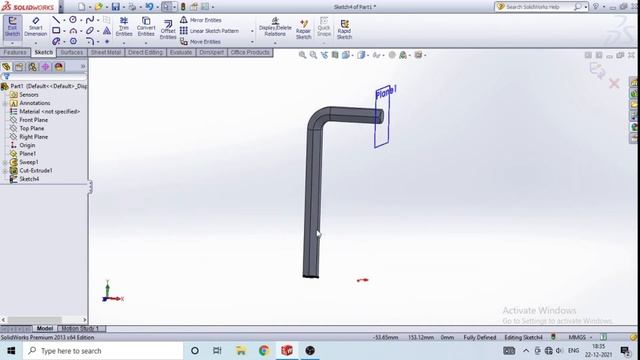Switch to the Surfaces tab
This screenshot has height=360, width=640.
click(x=71, y=52)
